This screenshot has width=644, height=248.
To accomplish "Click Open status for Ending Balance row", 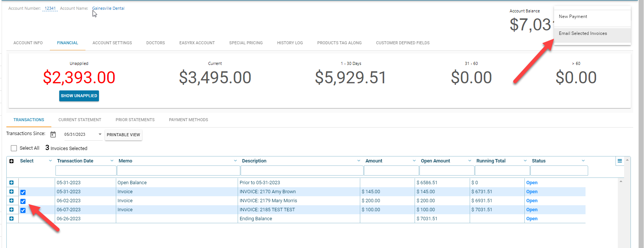I will tap(532, 219).
